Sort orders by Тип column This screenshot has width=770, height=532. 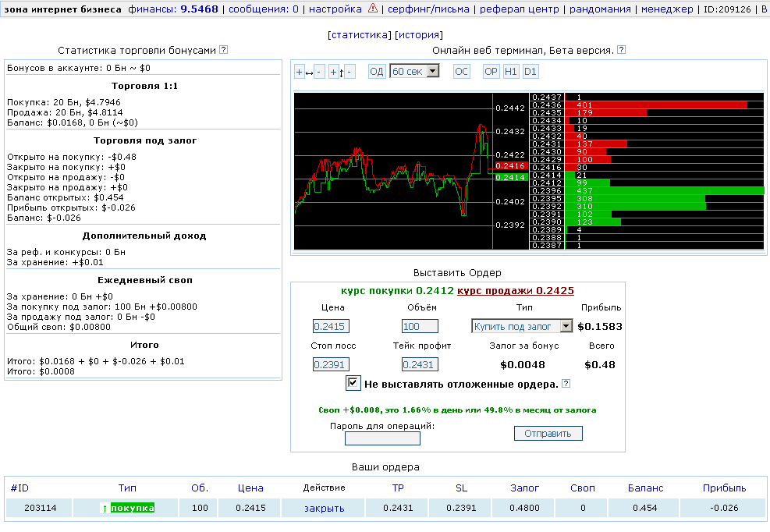(127, 488)
